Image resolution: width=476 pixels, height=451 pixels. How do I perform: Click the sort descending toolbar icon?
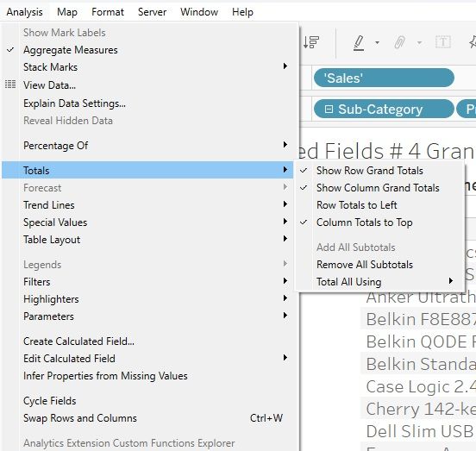point(311,42)
